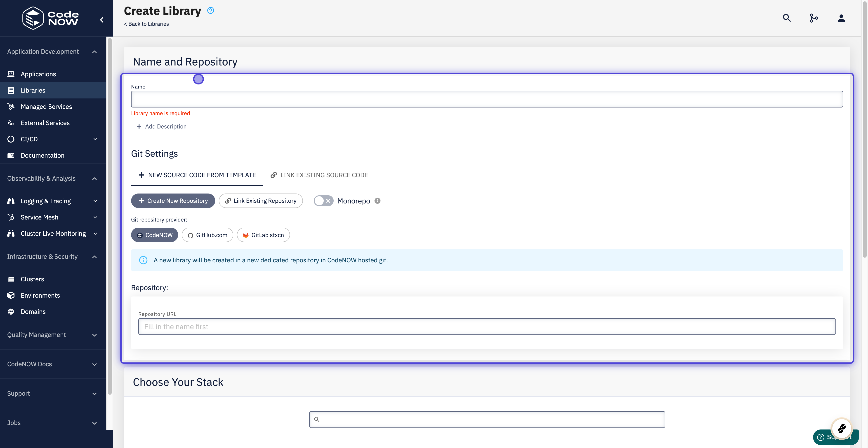Click the round floating widget icon

[841, 429]
